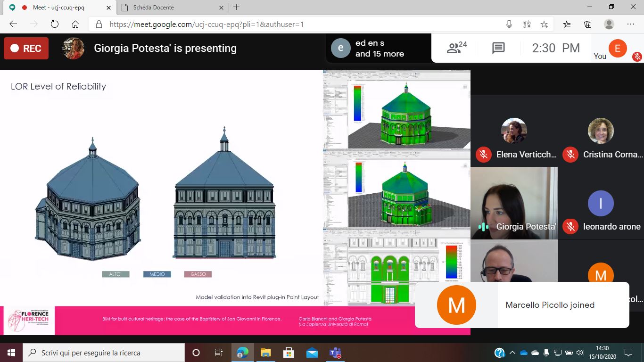Click the translate page icon in address bar
The image size is (644, 362).
pos(527,25)
